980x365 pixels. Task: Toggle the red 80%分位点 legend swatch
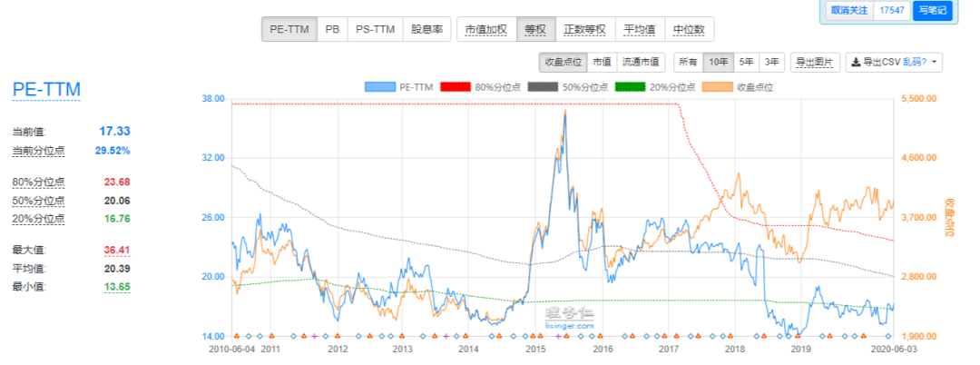457,87
